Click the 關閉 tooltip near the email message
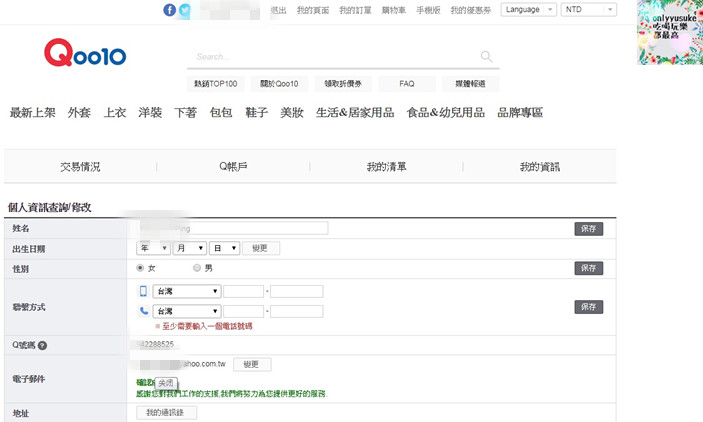 click(166, 383)
